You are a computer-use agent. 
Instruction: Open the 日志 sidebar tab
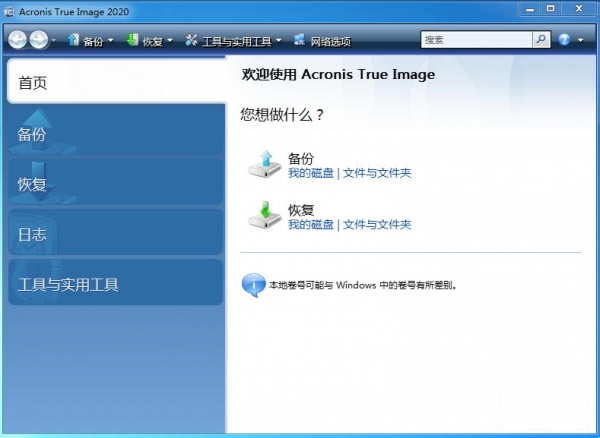116,232
